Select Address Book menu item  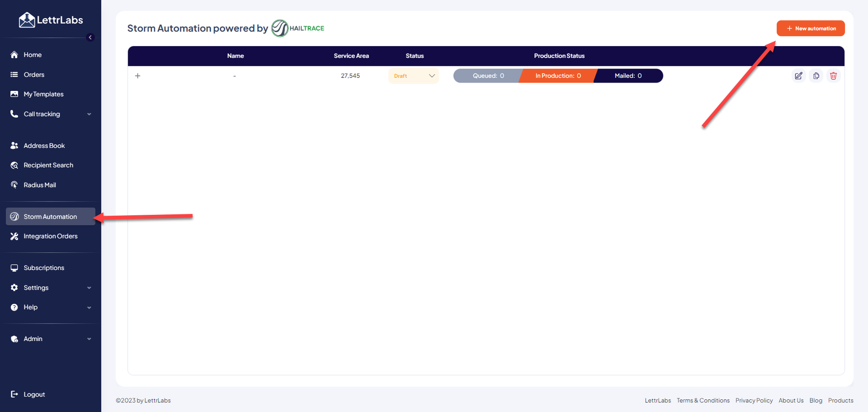pyautogui.click(x=44, y=145)
